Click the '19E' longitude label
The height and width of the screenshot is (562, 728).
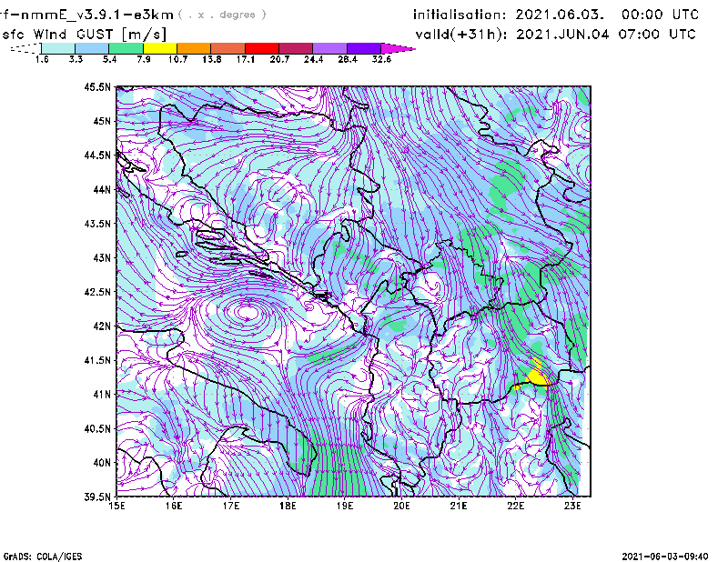(x=345, y=506)
